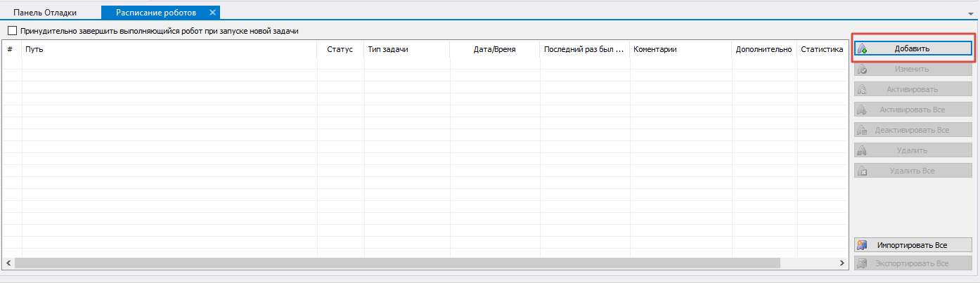
Task: Click the horizontal scrollbar thumb
Action: [397, 263]
